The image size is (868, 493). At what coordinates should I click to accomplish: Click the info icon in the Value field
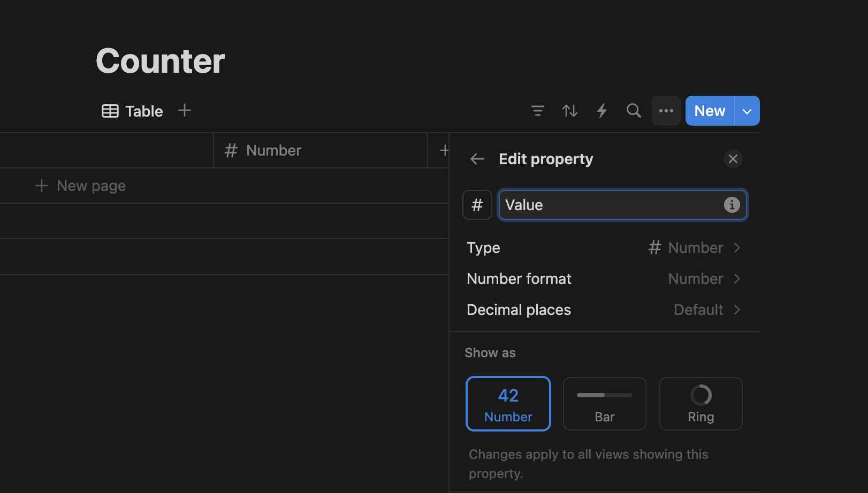tap(732, 205)
